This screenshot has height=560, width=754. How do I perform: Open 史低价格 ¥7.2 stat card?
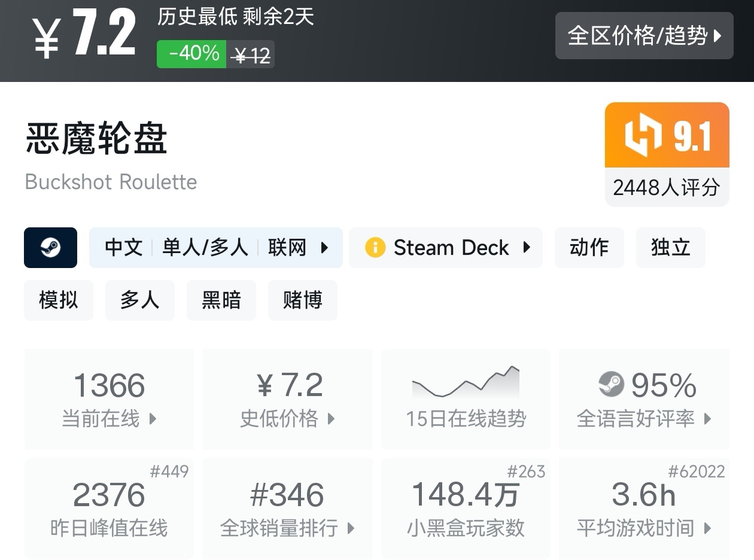(288, 399)
